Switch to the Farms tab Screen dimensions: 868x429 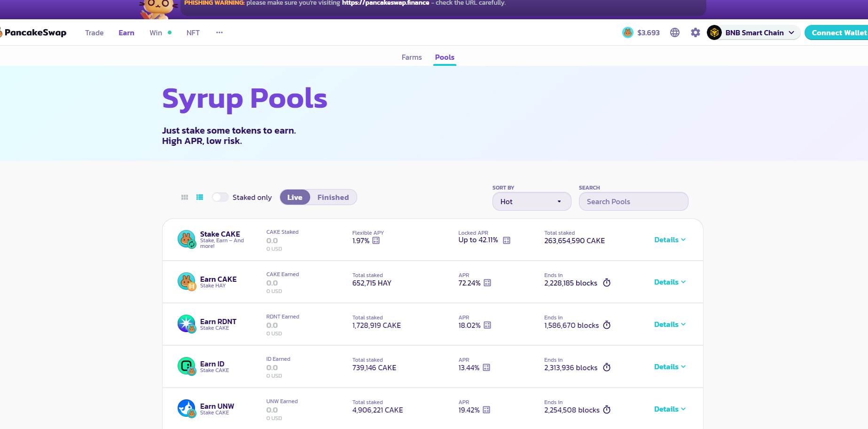click(412, 57)
